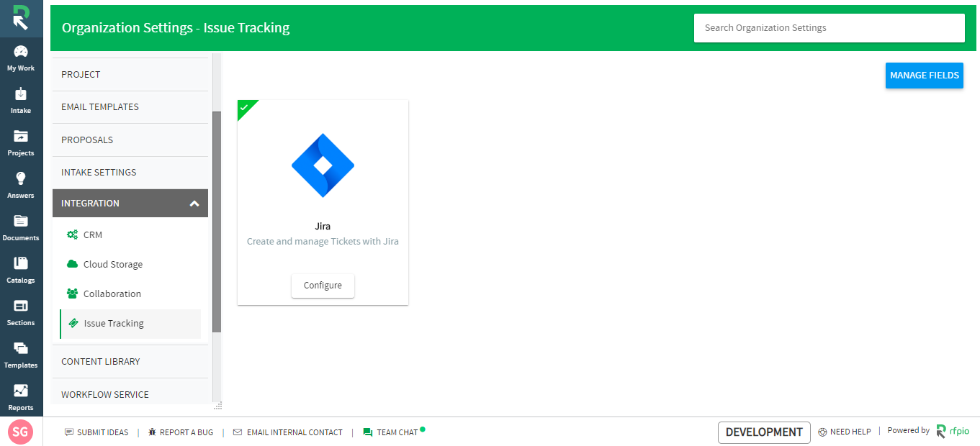980x446 pixels.
Task: Click the Need Help lifebuoy icon
Action: click(822, 432)
